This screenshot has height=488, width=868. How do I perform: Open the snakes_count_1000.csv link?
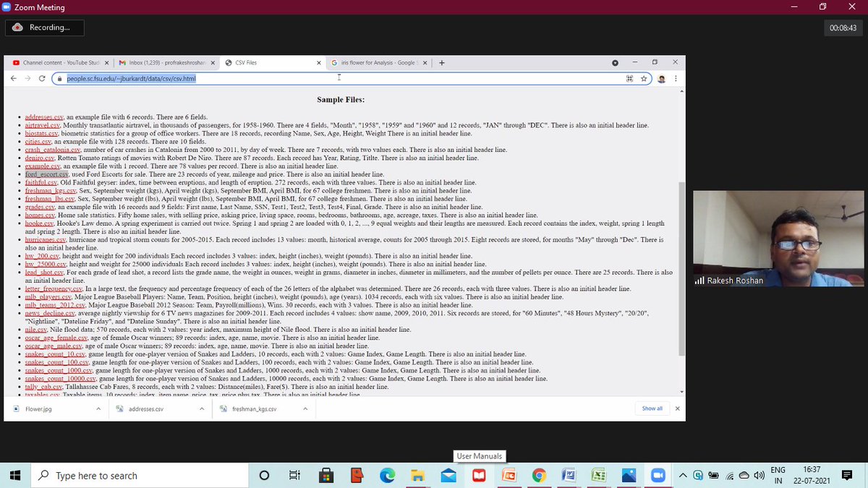pos(58,370)
